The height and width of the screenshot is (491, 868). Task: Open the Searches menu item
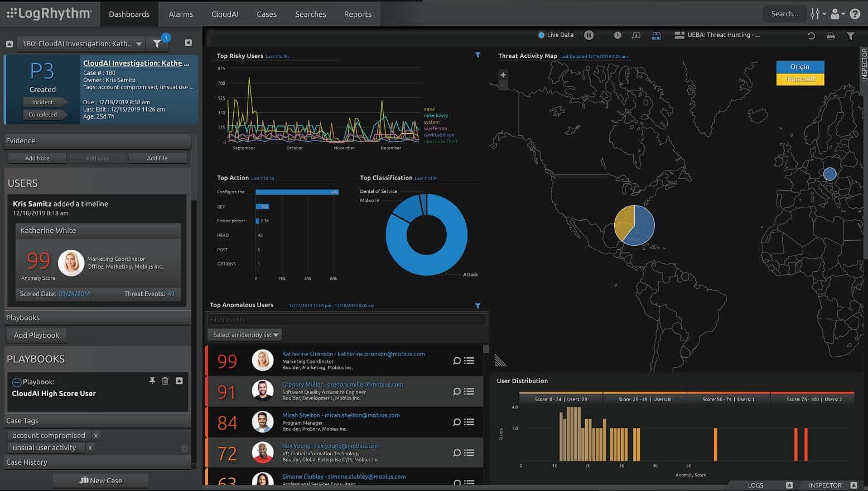coord(310,14)
